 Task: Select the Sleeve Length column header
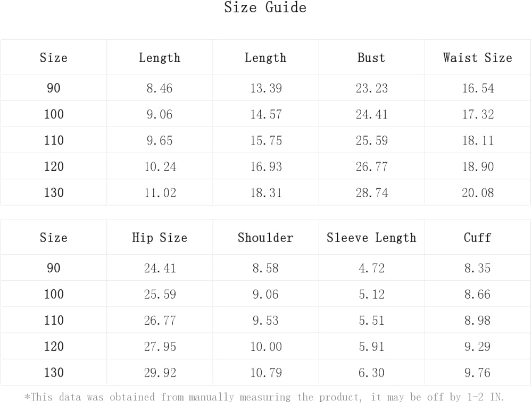(x=371, y=238)
